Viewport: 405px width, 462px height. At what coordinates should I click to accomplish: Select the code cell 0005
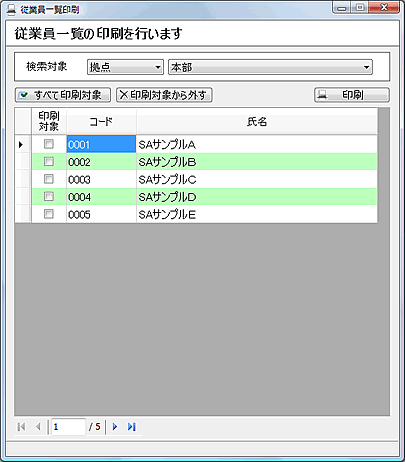point(101,214)
